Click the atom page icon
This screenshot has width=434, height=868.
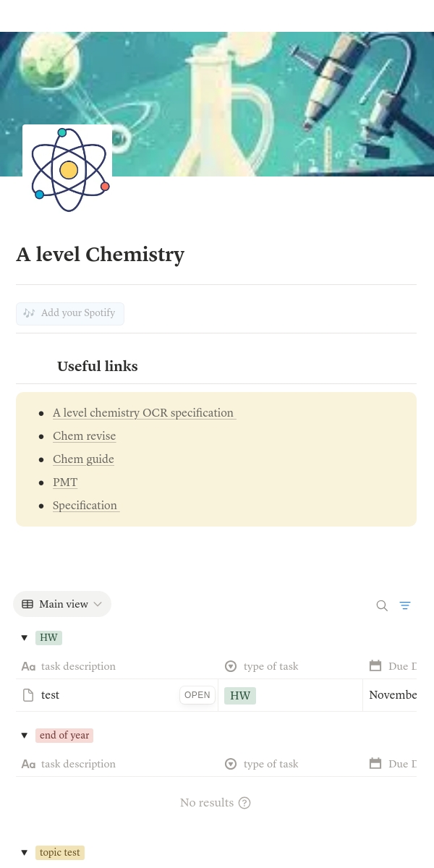pos(68,170)
